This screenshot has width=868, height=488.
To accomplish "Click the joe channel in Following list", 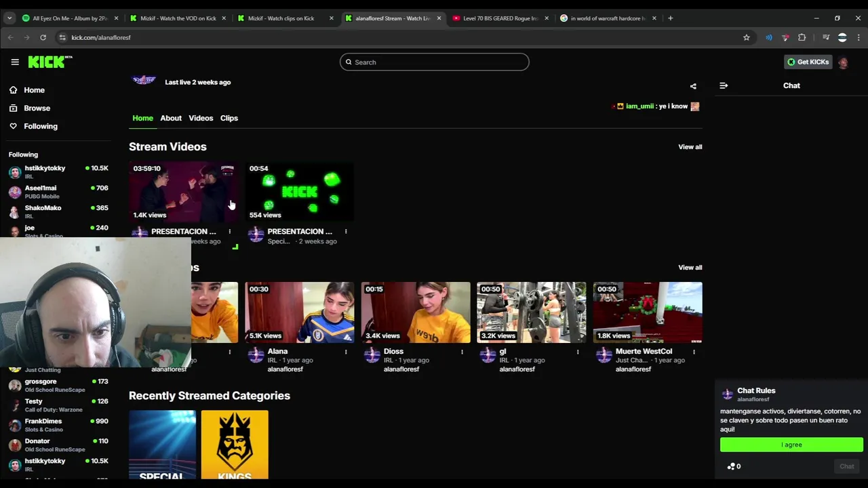I will [58, 230].
